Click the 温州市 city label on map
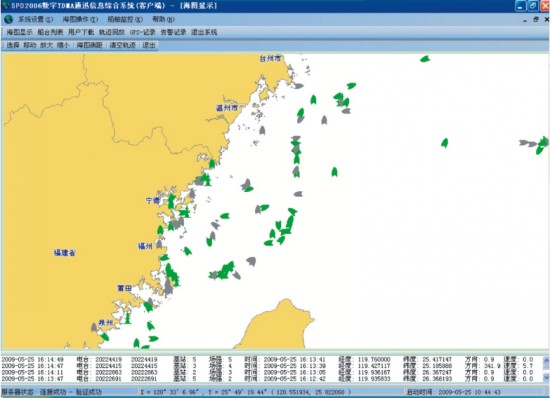 [x=227, y=108]
